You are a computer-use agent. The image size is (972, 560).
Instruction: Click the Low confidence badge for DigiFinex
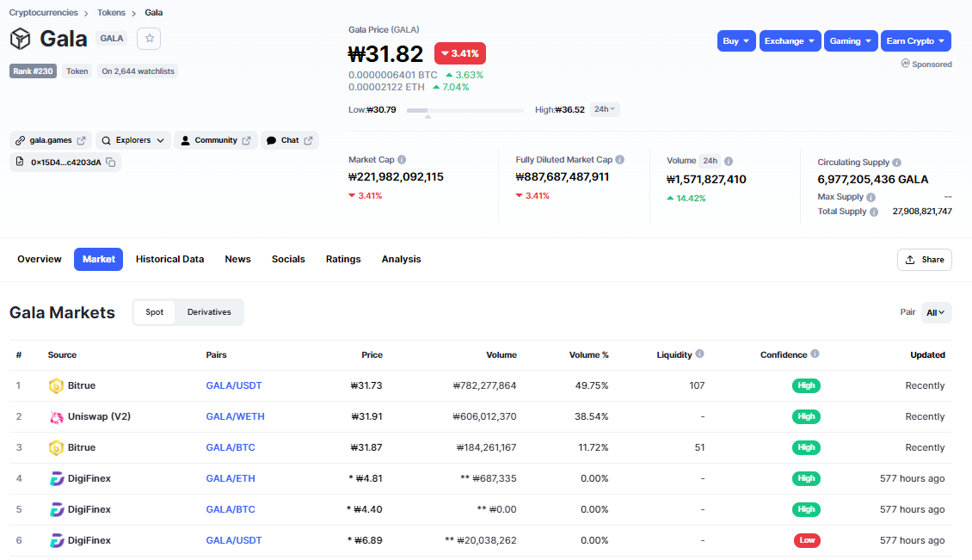pyautogui.click(x=807, y=540)
